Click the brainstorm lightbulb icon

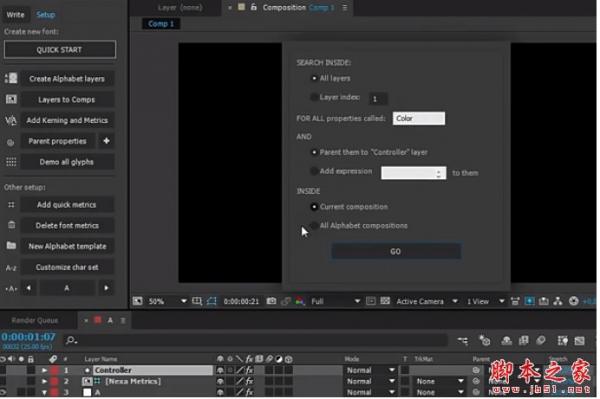coord(562,340)
